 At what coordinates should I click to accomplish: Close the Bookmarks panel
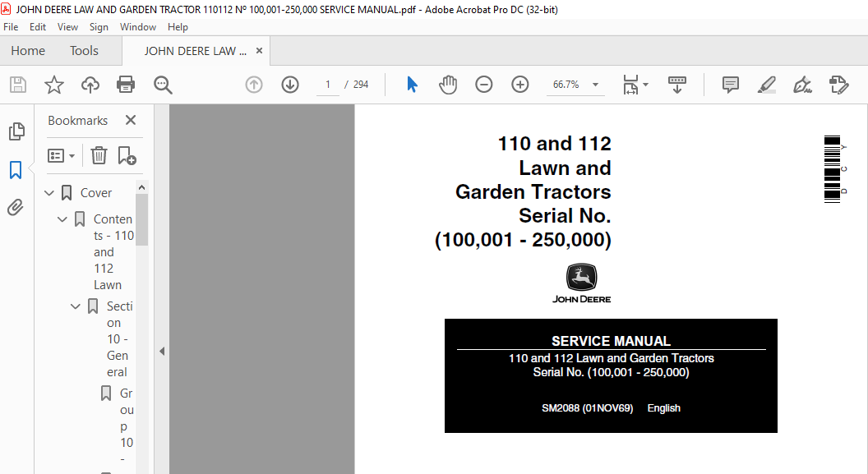coord(131,120)
